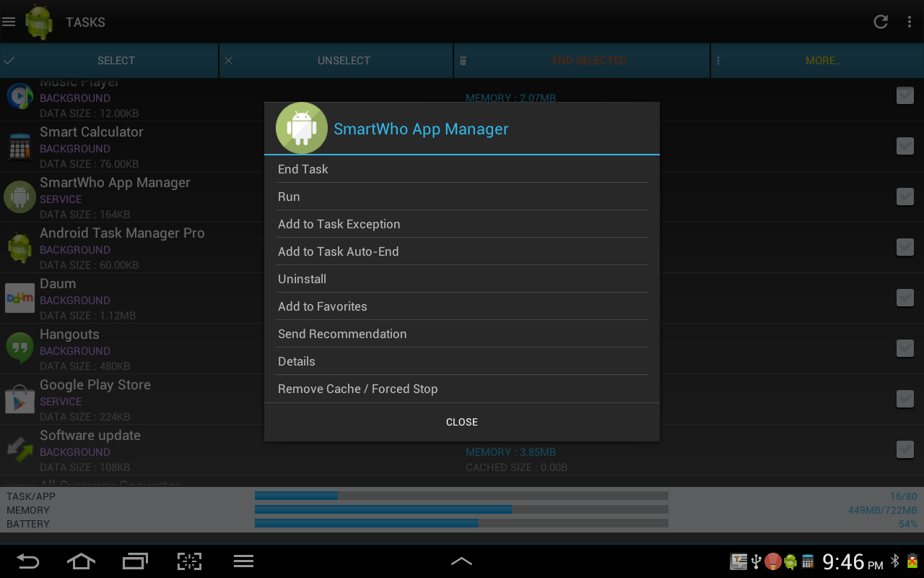The height and width of the screenshot is (578, 924).
Task: Open the MORE.. toolbar options
Action: [817, 61]
